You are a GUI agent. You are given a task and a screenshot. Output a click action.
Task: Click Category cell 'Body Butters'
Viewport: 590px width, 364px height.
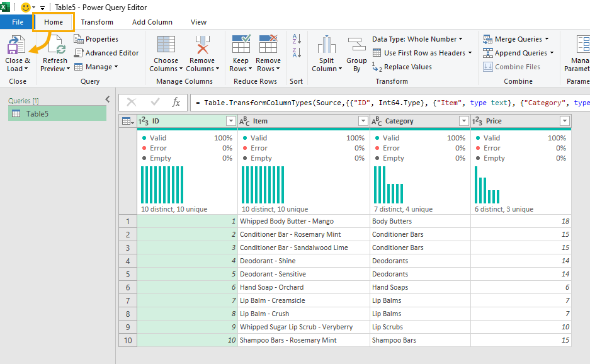tap(420, 221)
